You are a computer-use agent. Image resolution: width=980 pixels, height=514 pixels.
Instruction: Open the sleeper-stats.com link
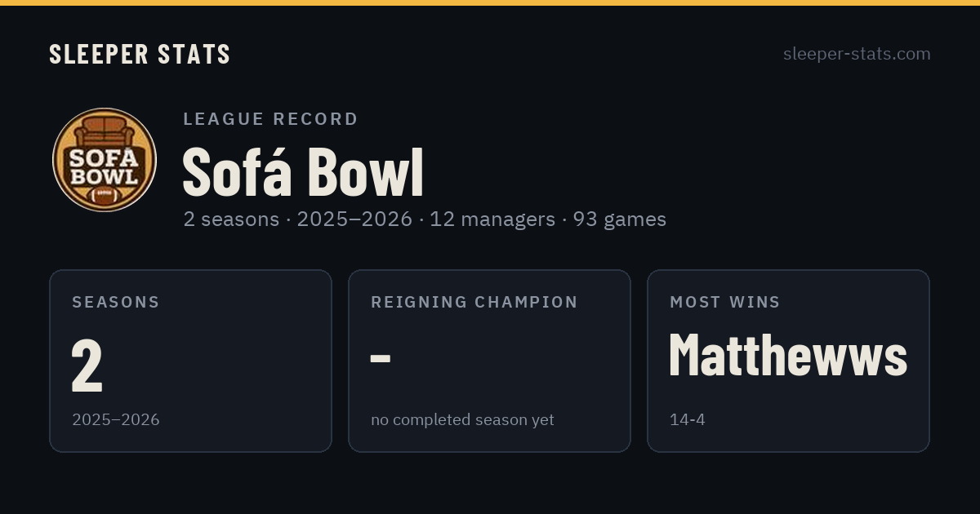[x=857, y=54]
